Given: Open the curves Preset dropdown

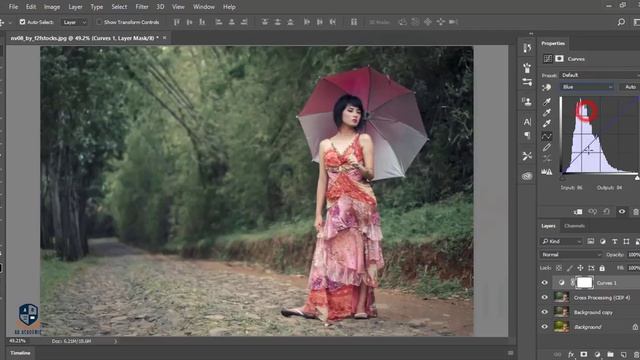Looking at the screenshot, I should pos(599,75).
